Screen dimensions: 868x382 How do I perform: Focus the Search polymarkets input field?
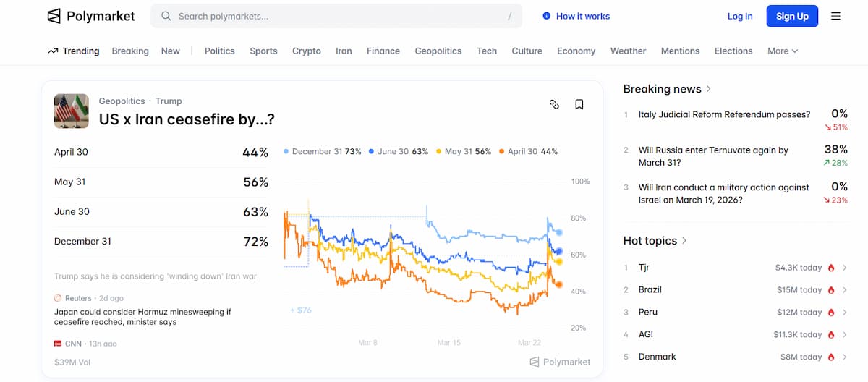click(340, 16)
